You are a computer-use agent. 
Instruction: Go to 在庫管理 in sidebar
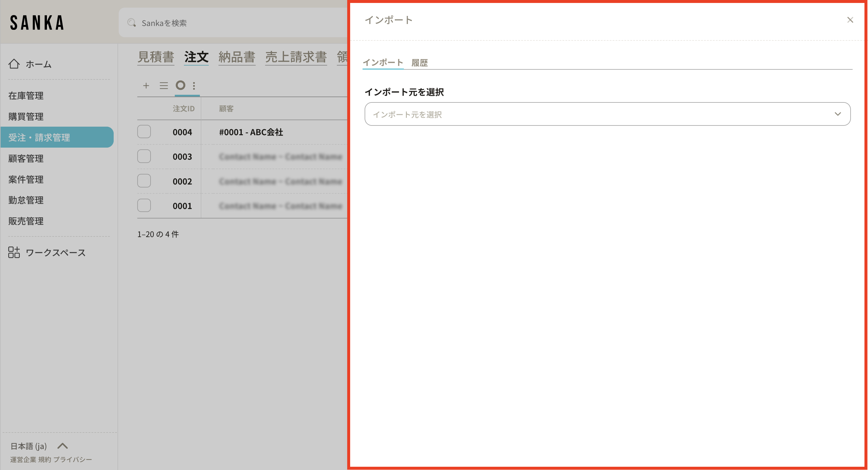click(x=26, y=96)
